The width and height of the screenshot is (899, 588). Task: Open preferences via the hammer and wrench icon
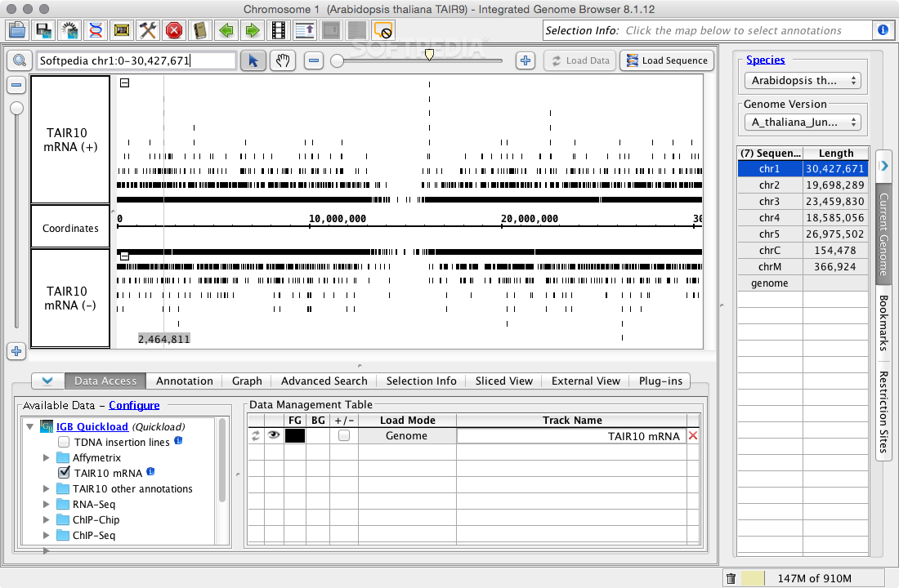pos(148,31)
